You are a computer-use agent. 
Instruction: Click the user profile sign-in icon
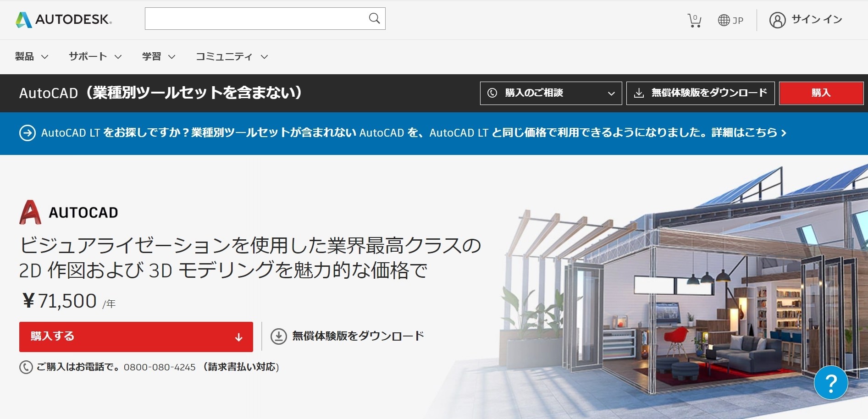(777, 20)
